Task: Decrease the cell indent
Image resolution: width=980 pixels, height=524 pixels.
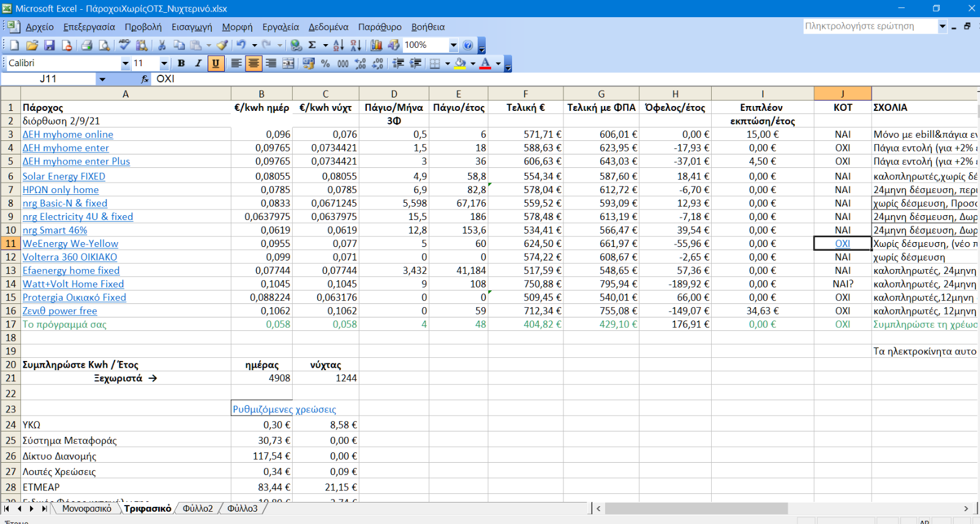Action: tap(398, 63)
